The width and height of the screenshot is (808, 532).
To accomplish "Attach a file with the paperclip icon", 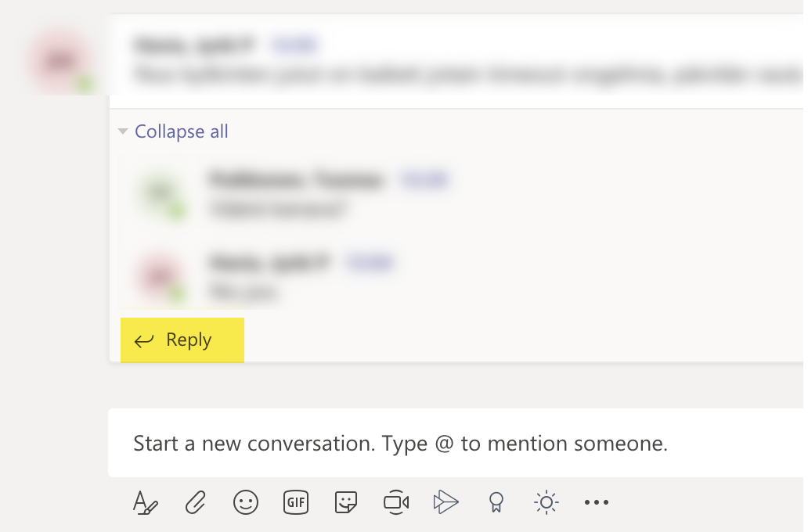I will coord(195,502).
